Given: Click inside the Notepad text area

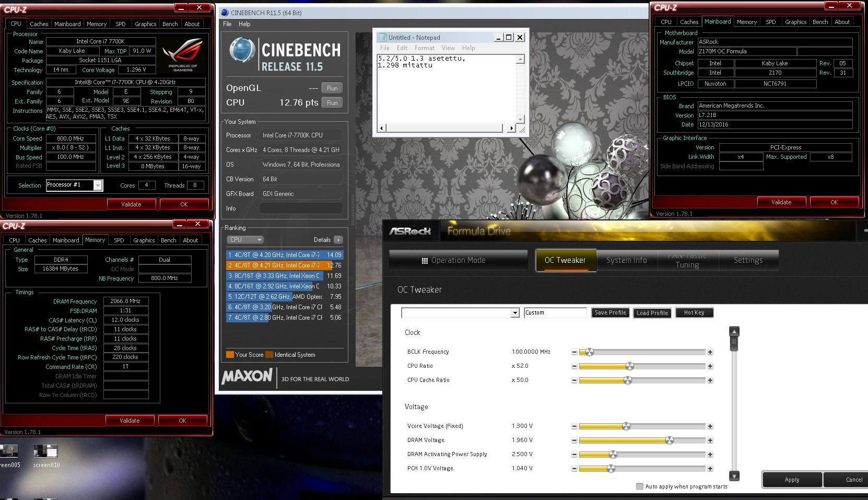Looking at the screenshot, I should click(447, 88).
